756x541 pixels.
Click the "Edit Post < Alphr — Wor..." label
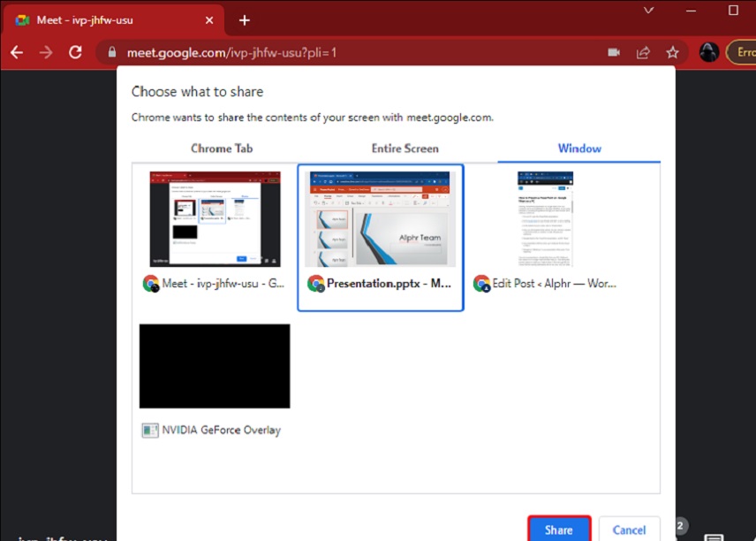[554, 283]
